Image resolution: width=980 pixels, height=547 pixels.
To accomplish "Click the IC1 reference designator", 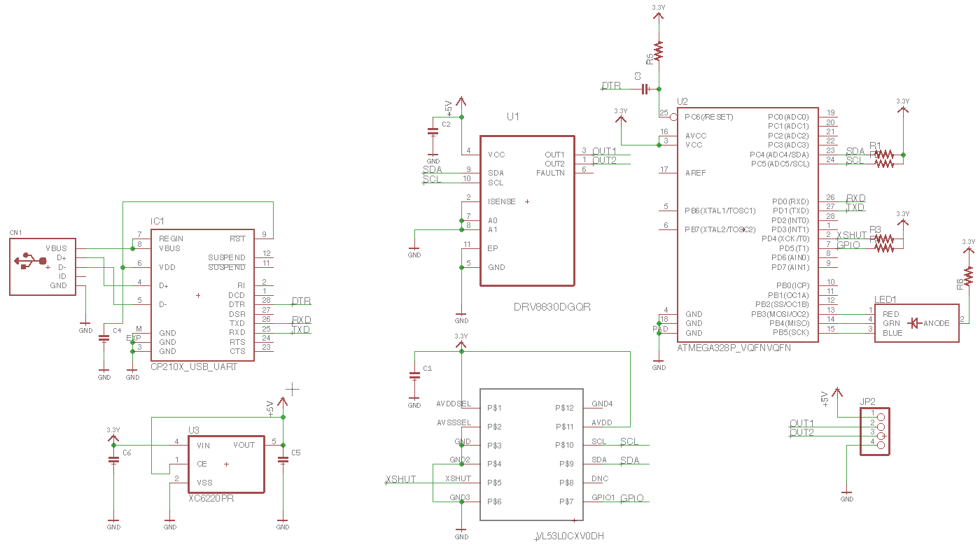I will (157, 221).
